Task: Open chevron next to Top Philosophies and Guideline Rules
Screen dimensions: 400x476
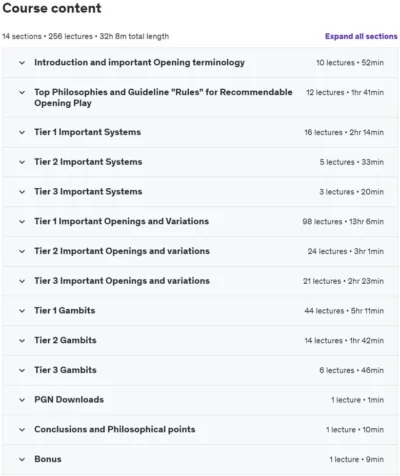Action: 22,92
